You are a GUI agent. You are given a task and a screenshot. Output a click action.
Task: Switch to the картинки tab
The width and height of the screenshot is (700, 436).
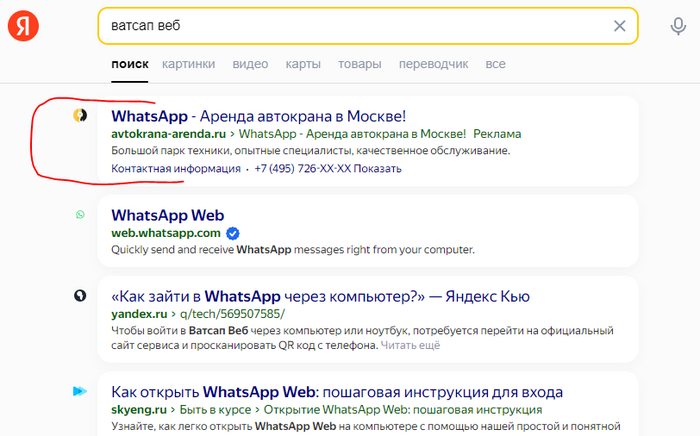pyautogui.click(x=188, y=64)
